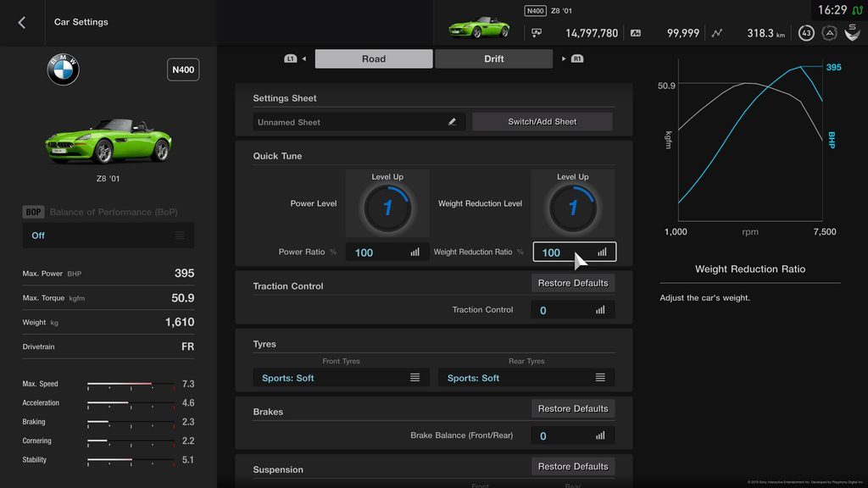Click Restore Defaults for Brakes
The height and width of the screenshot is (488, 868).
point(573,409)
